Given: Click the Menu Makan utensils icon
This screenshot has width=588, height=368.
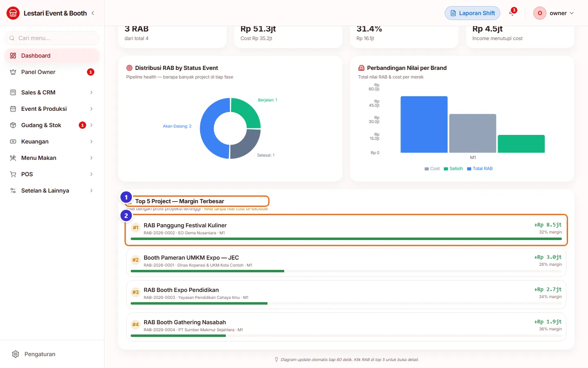Looking at the screenshot, I should pyautogui.click(x=13, y=158).
